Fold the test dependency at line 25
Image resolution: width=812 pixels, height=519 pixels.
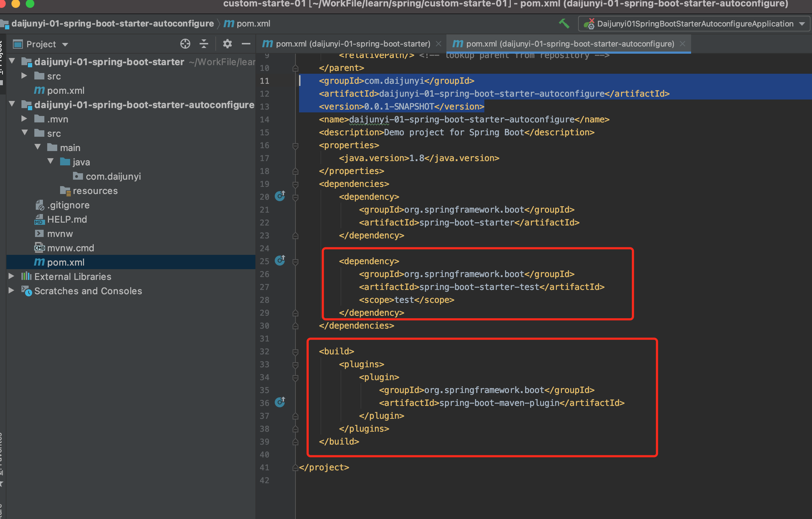[295, 262]
